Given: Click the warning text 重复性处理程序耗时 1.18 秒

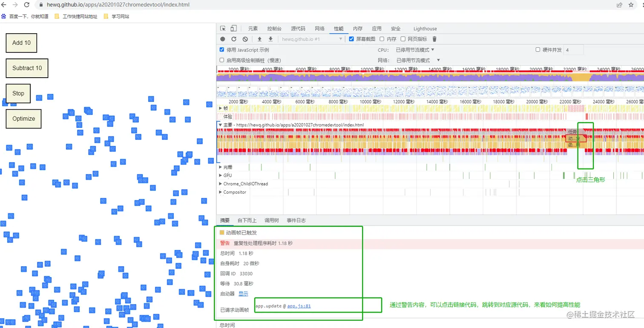Looking at the screenshot, I should pyautogui.click(x=263, y=243).
